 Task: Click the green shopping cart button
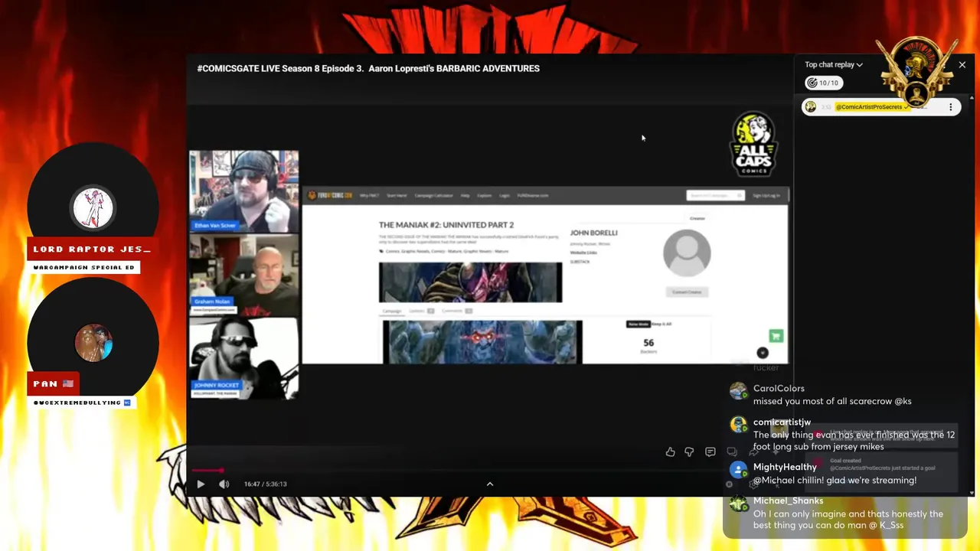[x=776, y=336]
